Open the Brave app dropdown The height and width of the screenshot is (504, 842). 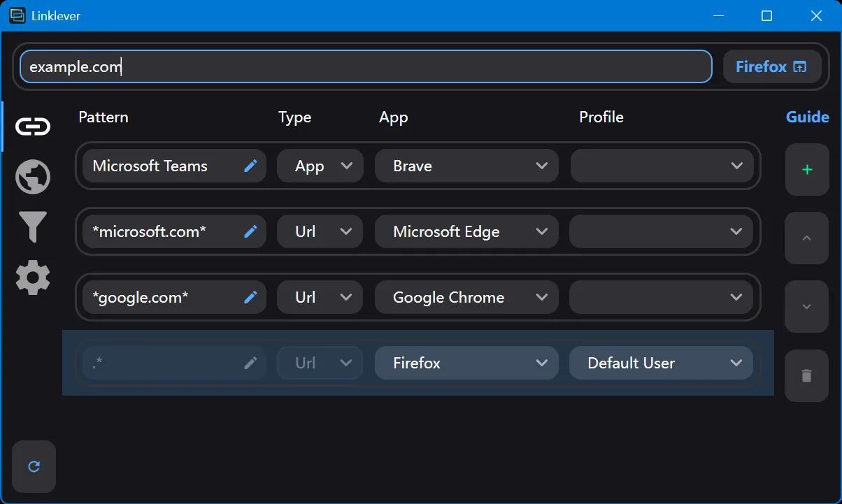466,166
